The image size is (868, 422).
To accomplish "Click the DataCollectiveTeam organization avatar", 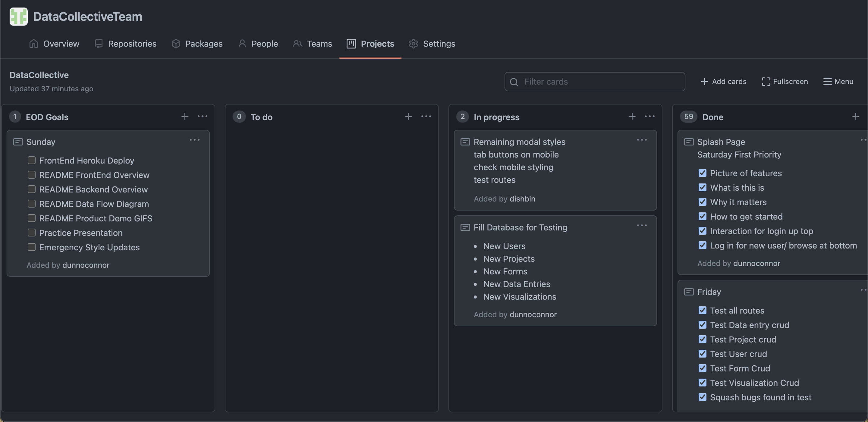I will click(18, 16).
